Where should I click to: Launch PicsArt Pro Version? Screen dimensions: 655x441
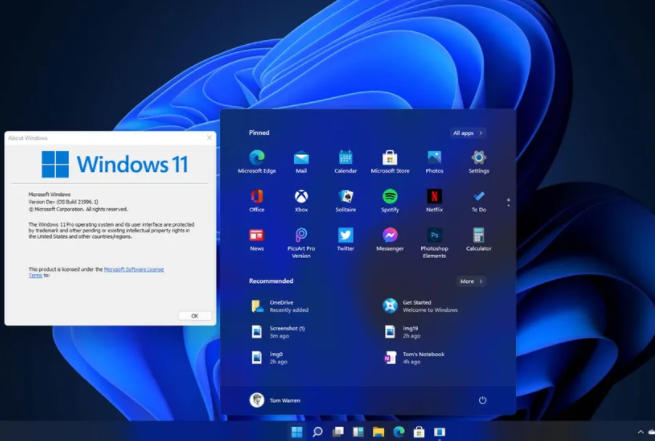(x=301, y=243)
